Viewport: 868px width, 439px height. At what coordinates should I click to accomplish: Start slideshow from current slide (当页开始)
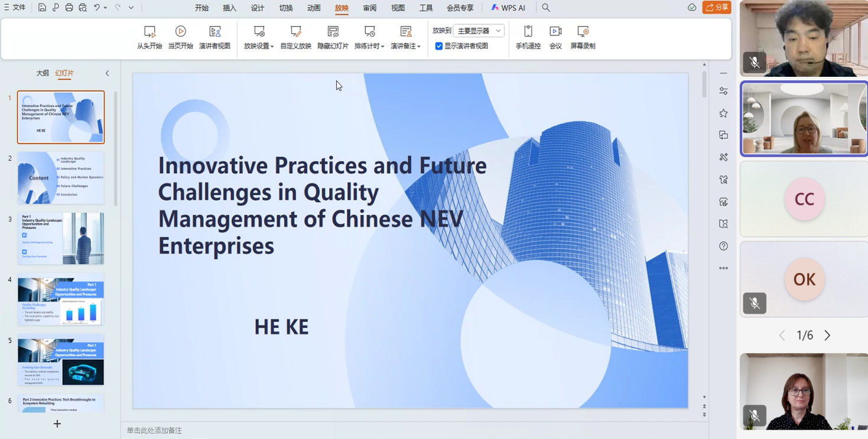point(180,37)
